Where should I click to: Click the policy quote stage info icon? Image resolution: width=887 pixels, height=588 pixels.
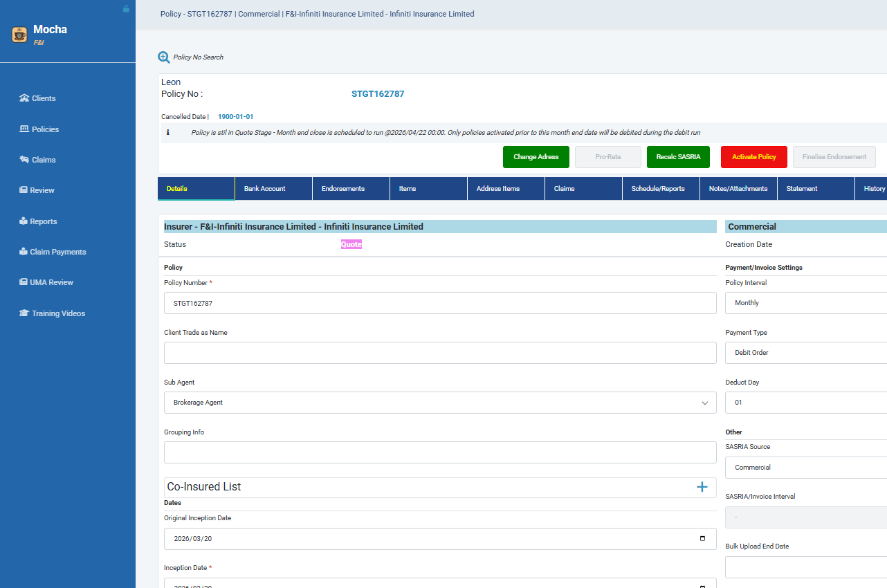click(x=167, y=131)
